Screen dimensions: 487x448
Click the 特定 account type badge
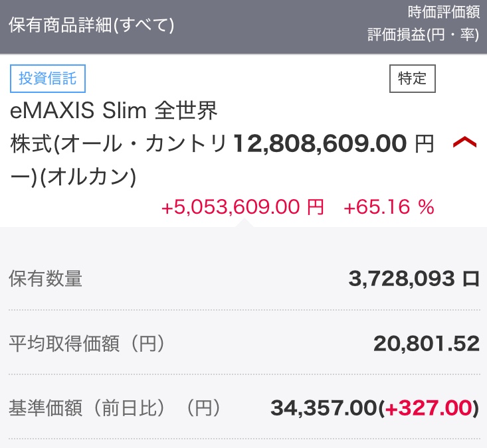click(x=412, y=79)
